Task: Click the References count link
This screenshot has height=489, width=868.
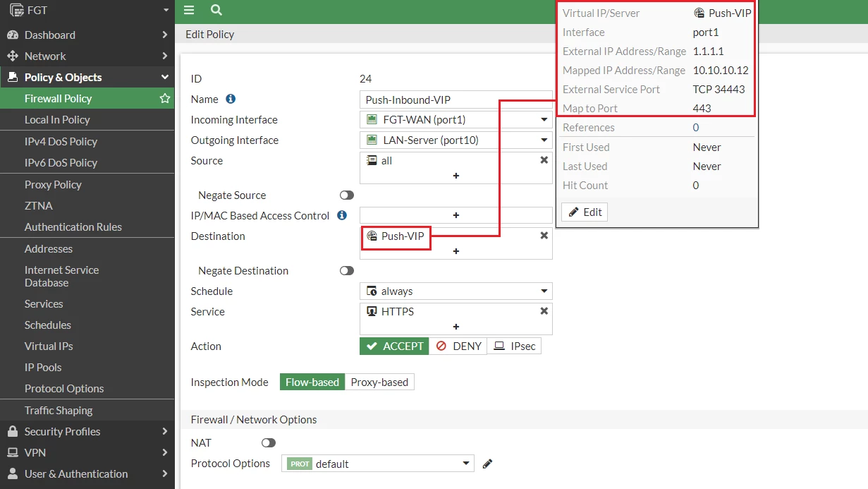Action: coord(696,128)
